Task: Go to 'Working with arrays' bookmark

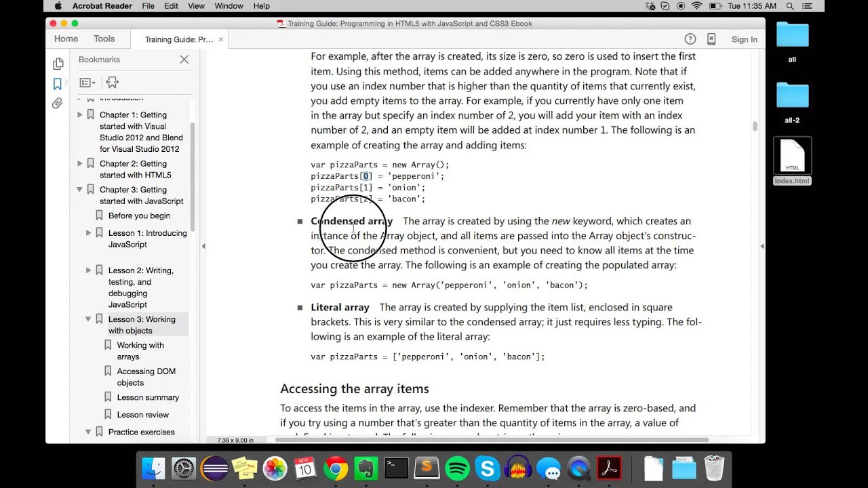Action: pyautogui.click(x=140, y=350)
